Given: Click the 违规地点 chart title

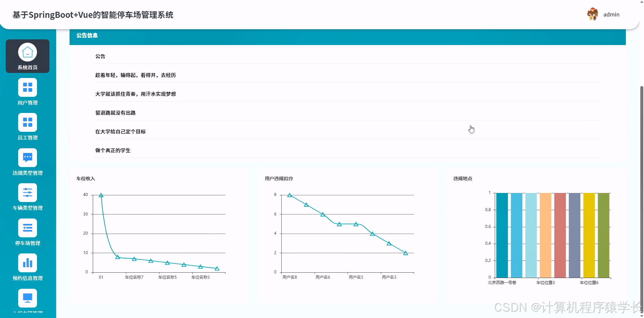Looking at the screenshot, I should point(463,178).
